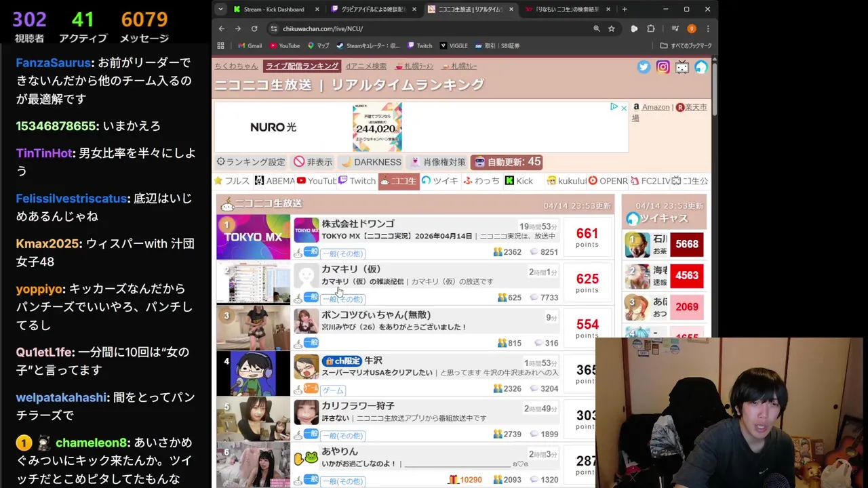Open the AdChoices triangle icon on the ad
This screenshot has height=488, width=868.
pos(614,107)
